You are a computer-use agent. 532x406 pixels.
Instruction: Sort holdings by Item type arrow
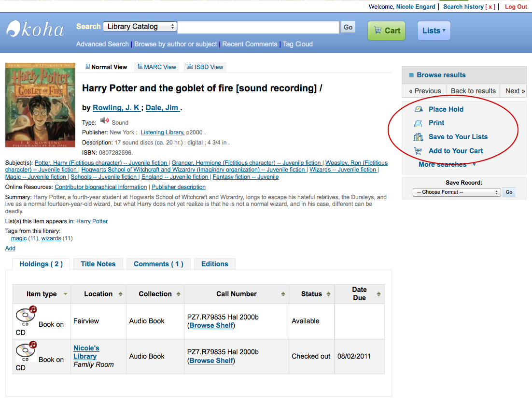pyautogui.click(x=66, y=294)
